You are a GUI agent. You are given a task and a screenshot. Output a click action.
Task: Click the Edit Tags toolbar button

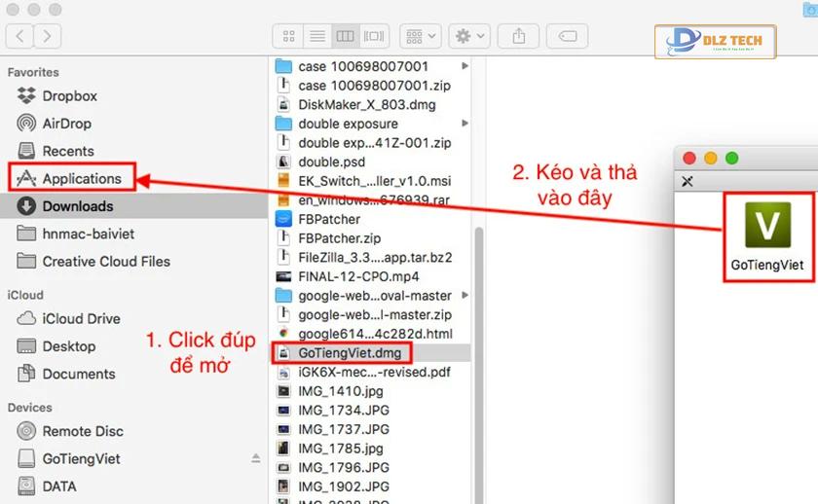(x=567, y=36)
